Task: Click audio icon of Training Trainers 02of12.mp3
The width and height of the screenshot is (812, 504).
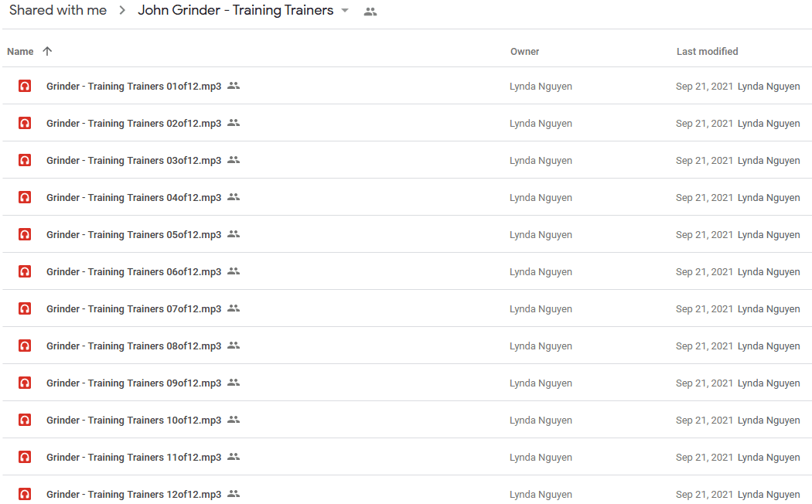Action: point(24,123)
